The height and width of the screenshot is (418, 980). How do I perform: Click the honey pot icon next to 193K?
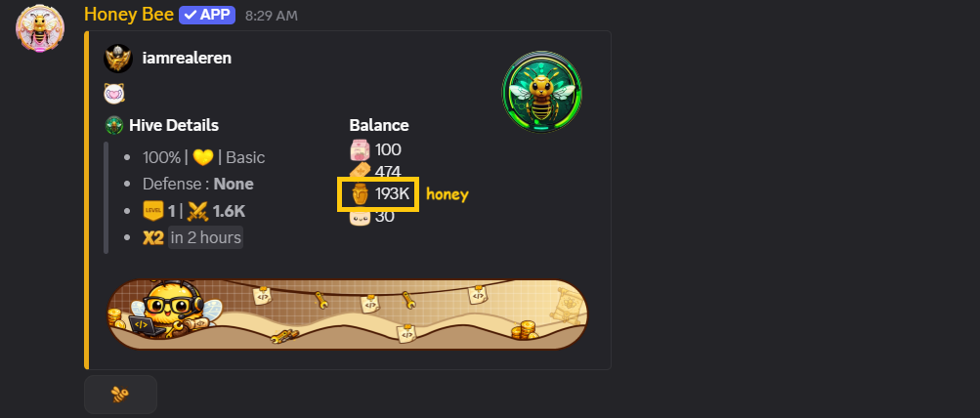point(360,194)
